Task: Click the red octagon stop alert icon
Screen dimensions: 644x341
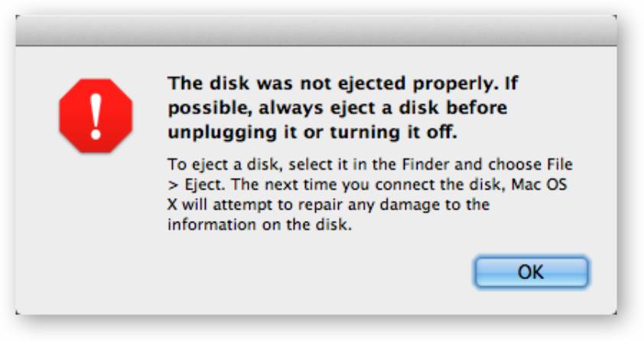Action: [96, 115]
